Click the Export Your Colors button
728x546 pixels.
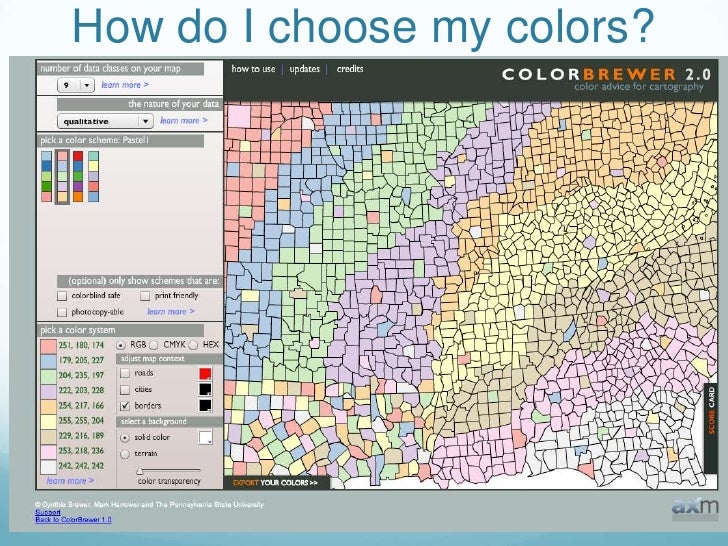point(276,482)
